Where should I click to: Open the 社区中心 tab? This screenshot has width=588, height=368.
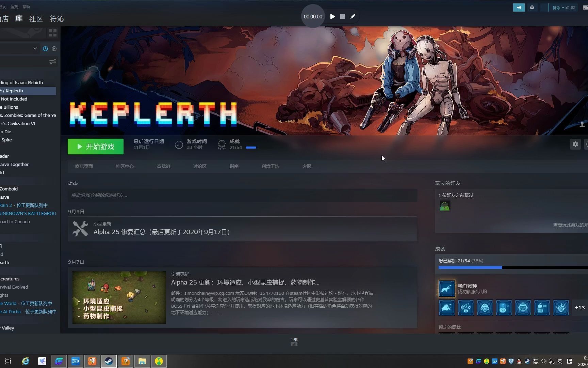(125, 166)
